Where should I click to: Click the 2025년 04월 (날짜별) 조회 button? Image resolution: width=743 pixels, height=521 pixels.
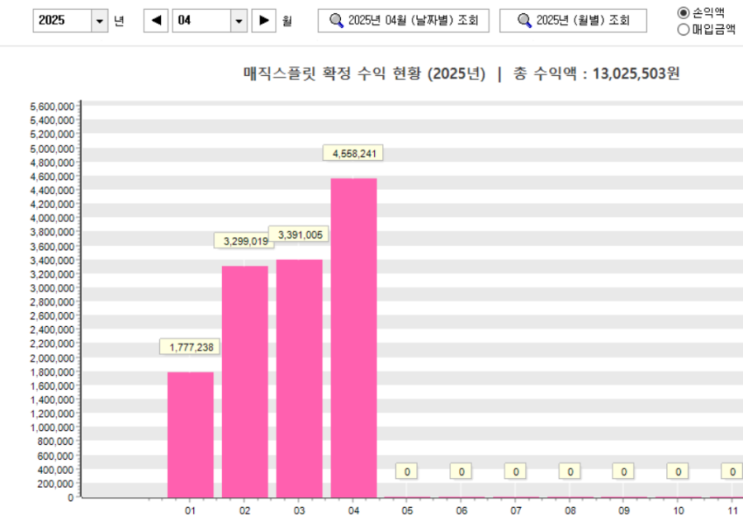click(403, 20)
